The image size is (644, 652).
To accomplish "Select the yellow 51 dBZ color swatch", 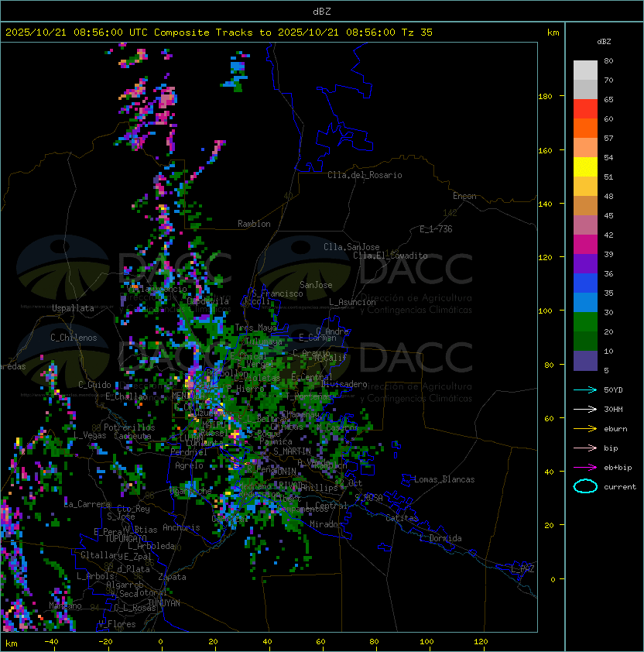I will pos(585,166).
